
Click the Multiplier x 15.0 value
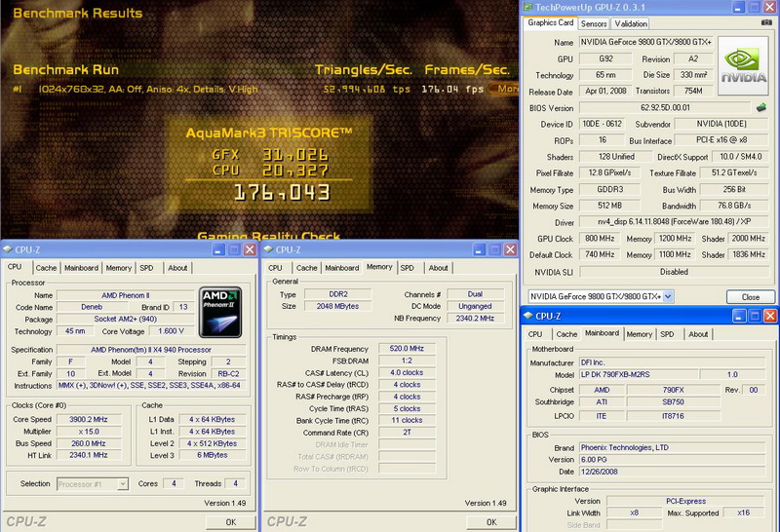[x=88, y=432]
